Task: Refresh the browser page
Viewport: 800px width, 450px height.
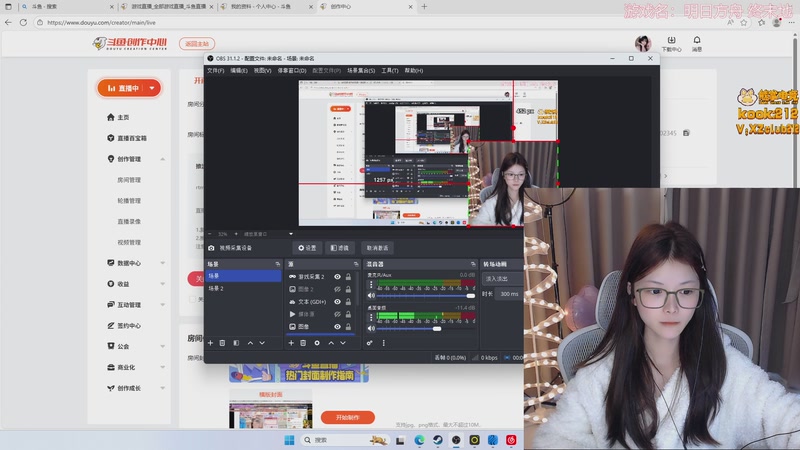Action: [23, 22]
